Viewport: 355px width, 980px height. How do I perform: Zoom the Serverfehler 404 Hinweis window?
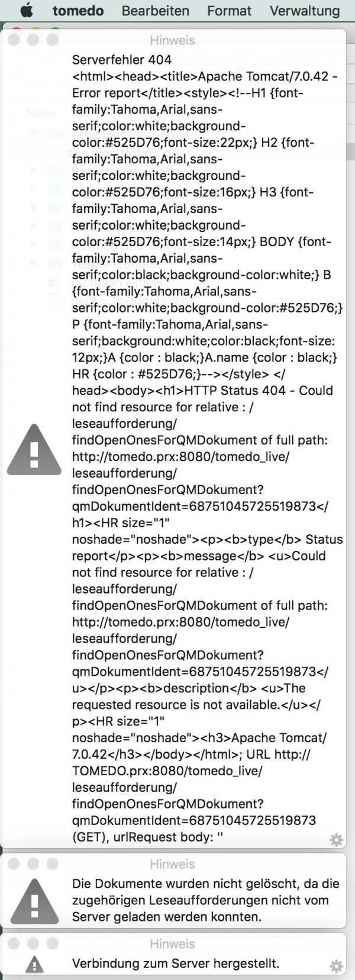pyautogui.click(x=53, y=40)
